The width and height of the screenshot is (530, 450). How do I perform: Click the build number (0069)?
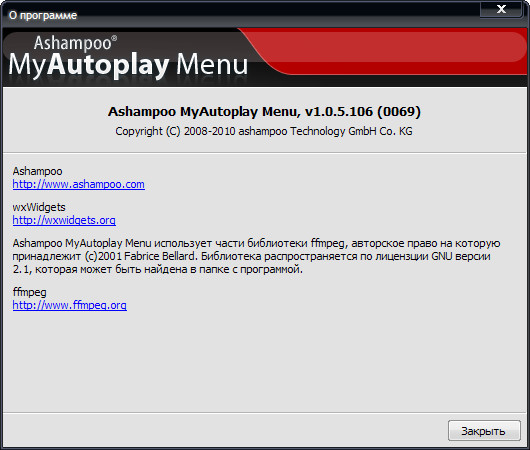pos(399,112)
